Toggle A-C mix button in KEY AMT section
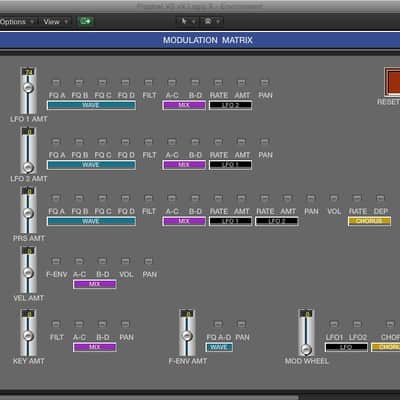Viewport: 400px width, 400px height. tap(79, 324)
